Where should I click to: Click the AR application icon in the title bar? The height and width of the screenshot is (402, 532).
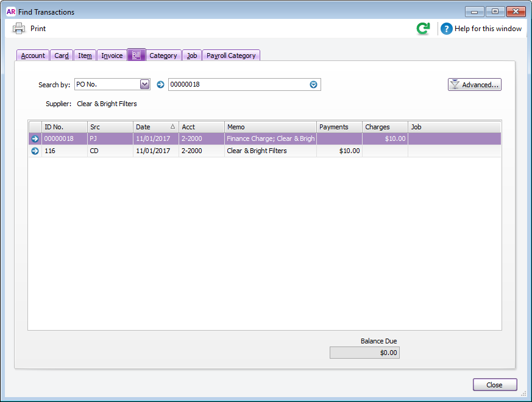(x=11, y=12)
